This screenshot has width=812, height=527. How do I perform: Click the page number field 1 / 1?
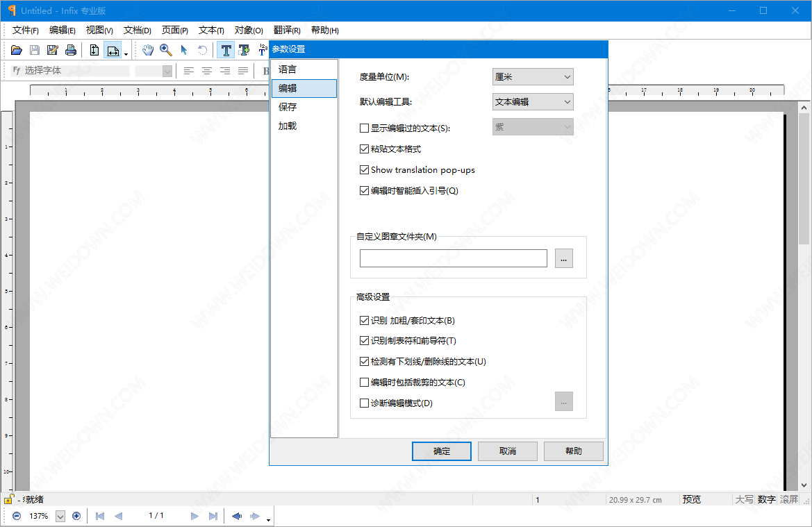156,516
